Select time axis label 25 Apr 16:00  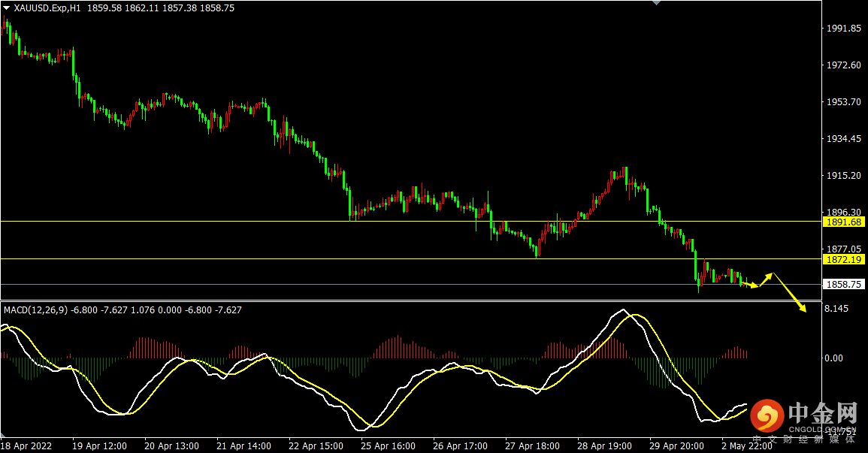point(388,445)
